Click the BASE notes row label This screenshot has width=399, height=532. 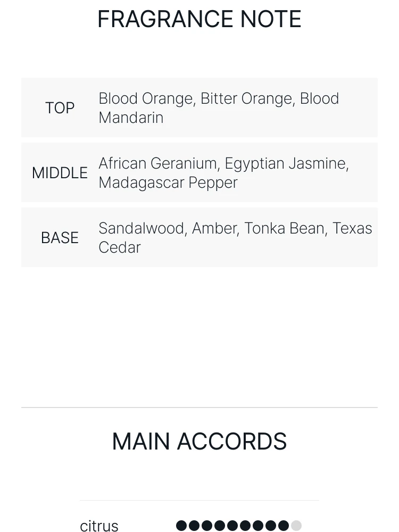tap(60, 238)
